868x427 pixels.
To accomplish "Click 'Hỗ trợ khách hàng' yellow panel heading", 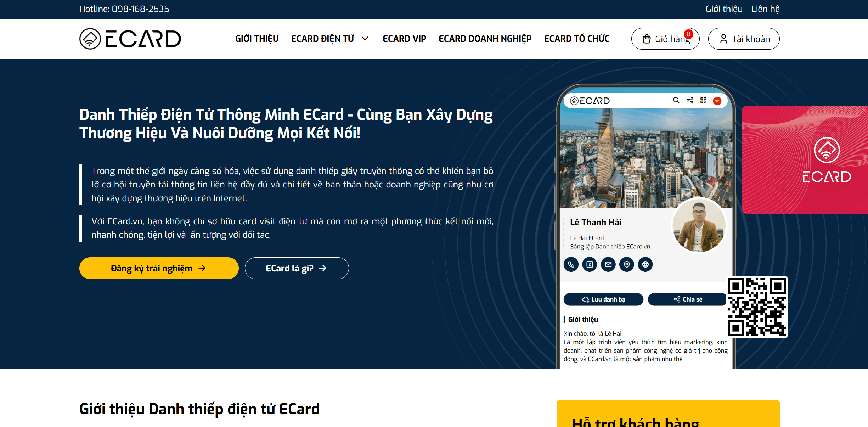I will tap(636, 422).
